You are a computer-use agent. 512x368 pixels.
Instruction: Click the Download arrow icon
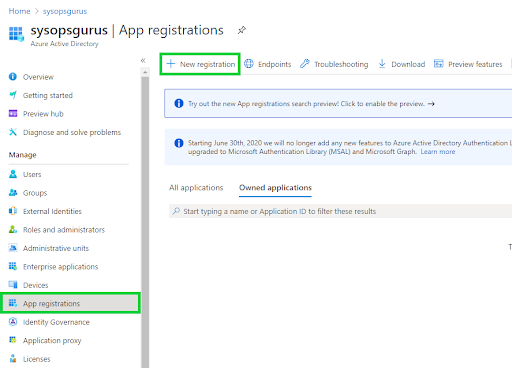[382, 63]
